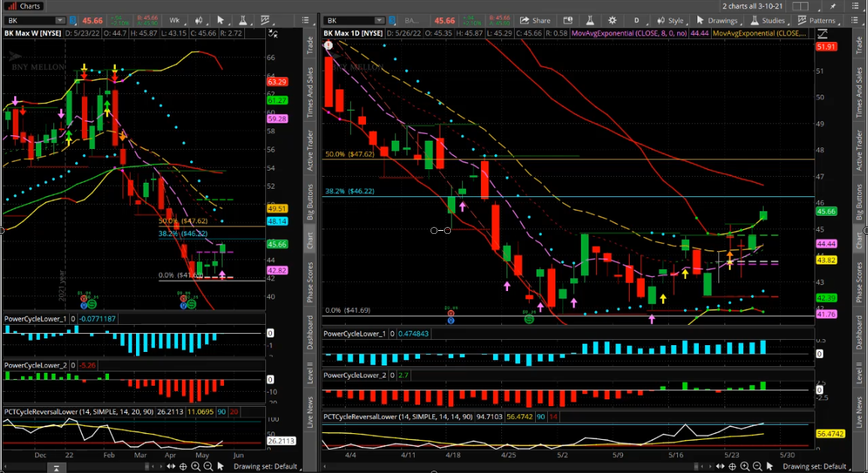Image resolution: width=868 pixels, height=473 pixels.
Task: Open Big Buttons tab on right sidebar
Action: (x=859, y=202)
